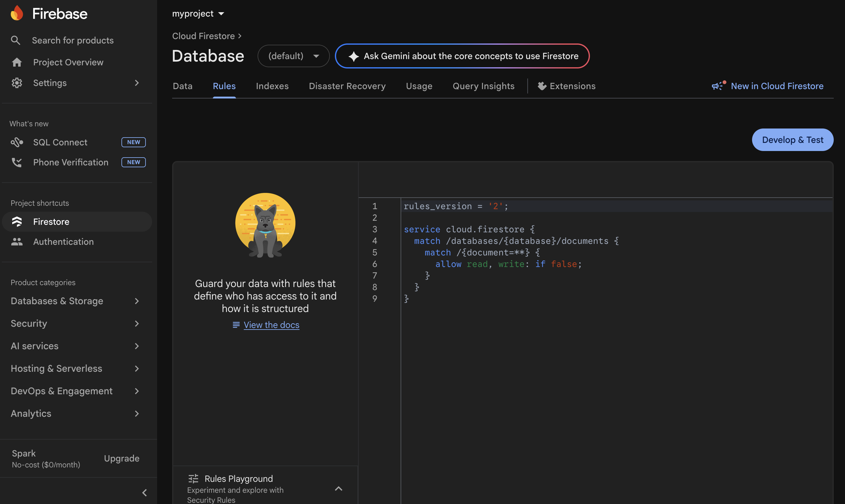This screenshot has height=504, width=845.
Task: Click the Phone Verification phone icon
Action: 17,162
